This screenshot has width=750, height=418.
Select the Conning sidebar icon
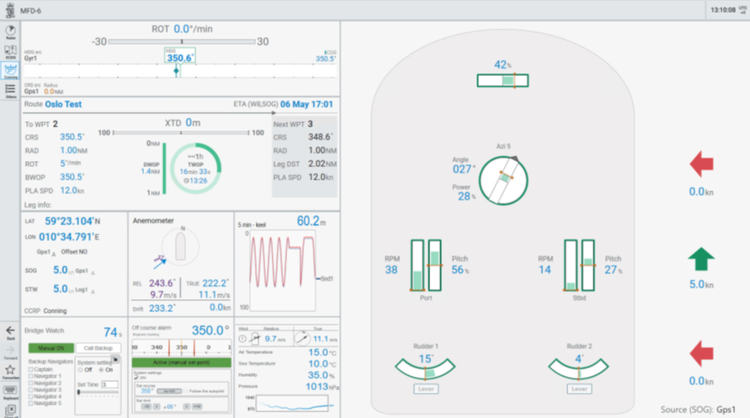tap(10, 71)
